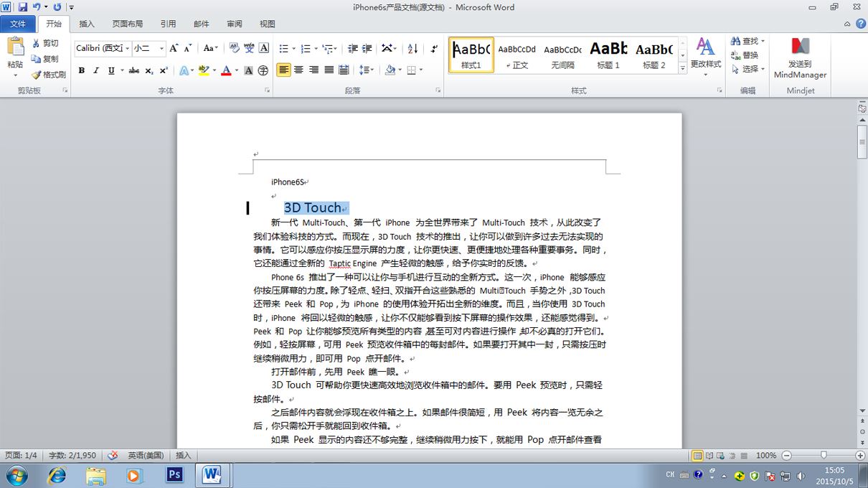Open the font size 小二 dropdown
This screenshot has height=488, width=868.
tap(161, 48)
